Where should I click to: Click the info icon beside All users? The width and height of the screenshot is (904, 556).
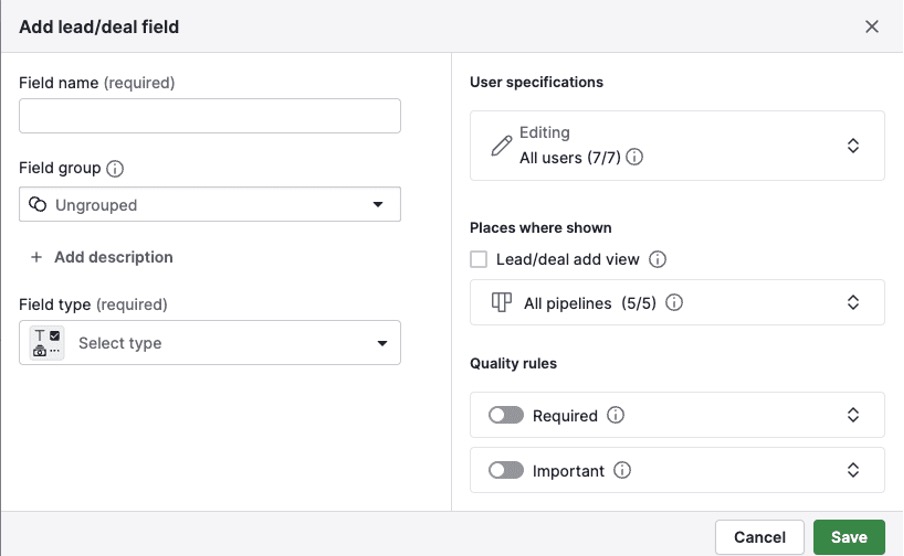pyautogui.click(x=635, y=158)
